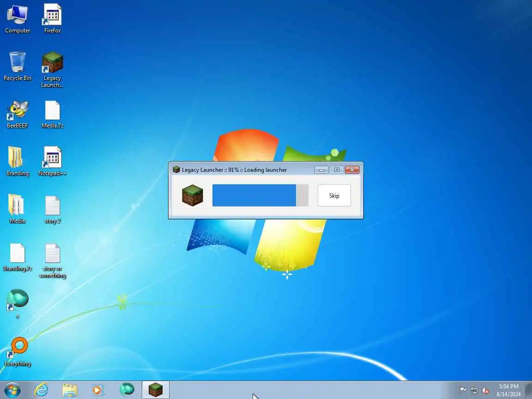This screenshot has height=399, width=532.
Task: Select the desktop shortcut labeled e
Action: [17, 304]
